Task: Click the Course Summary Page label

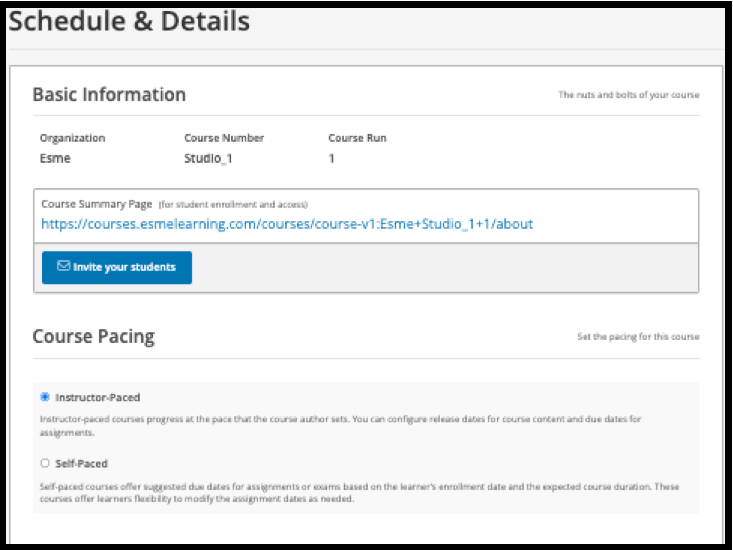Action: 97,204
